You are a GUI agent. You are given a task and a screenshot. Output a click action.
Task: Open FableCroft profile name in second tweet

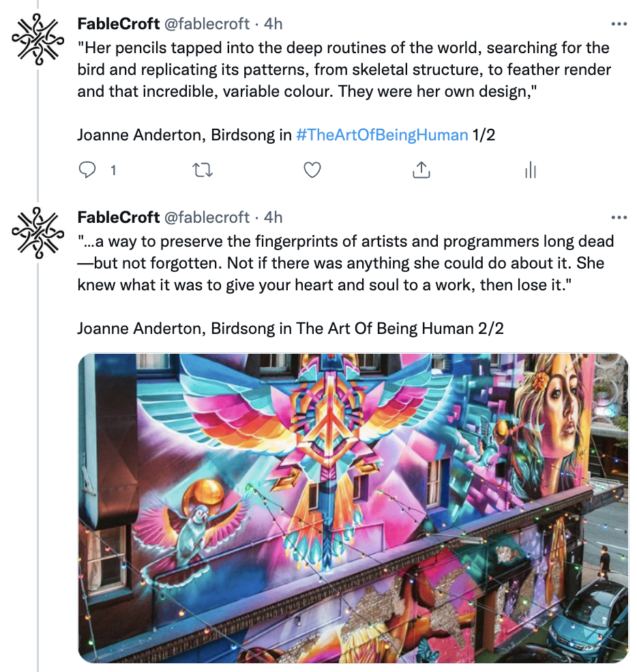tap(119, 217)
